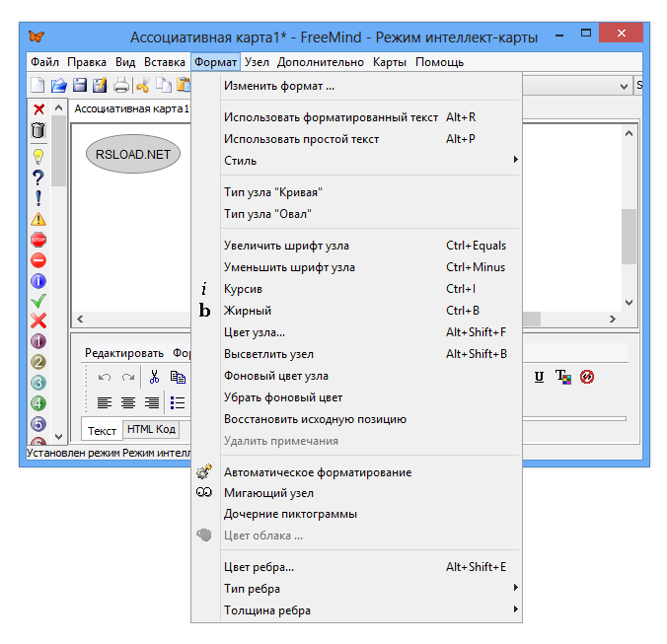Viewport: 667px width, 644px height.
Task: Add the yellow warning triangle icon
Action: point(38,219)
